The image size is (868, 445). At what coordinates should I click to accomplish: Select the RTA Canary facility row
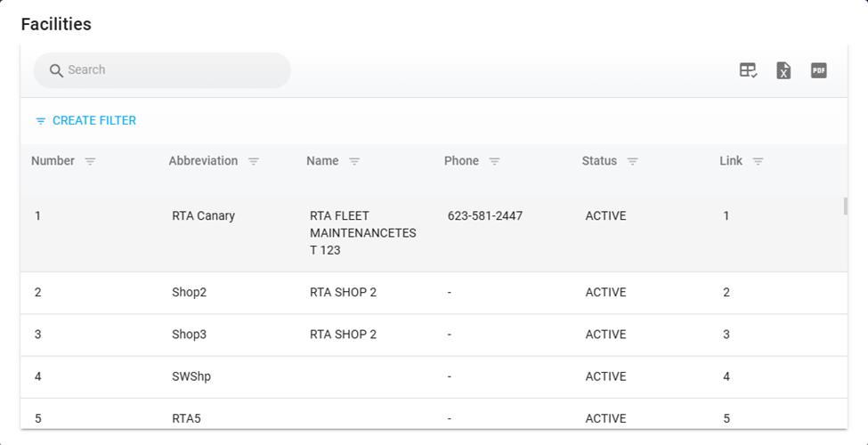pos(204,215)
